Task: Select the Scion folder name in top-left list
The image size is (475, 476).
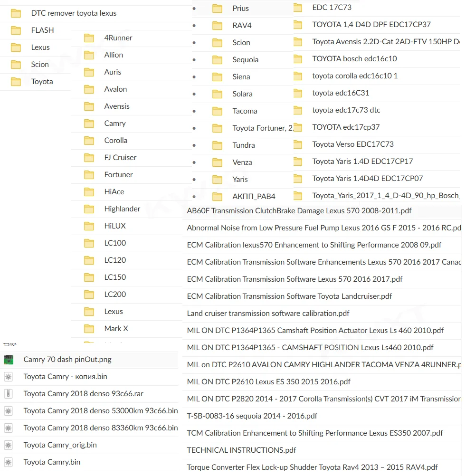Action: point(40,65)
